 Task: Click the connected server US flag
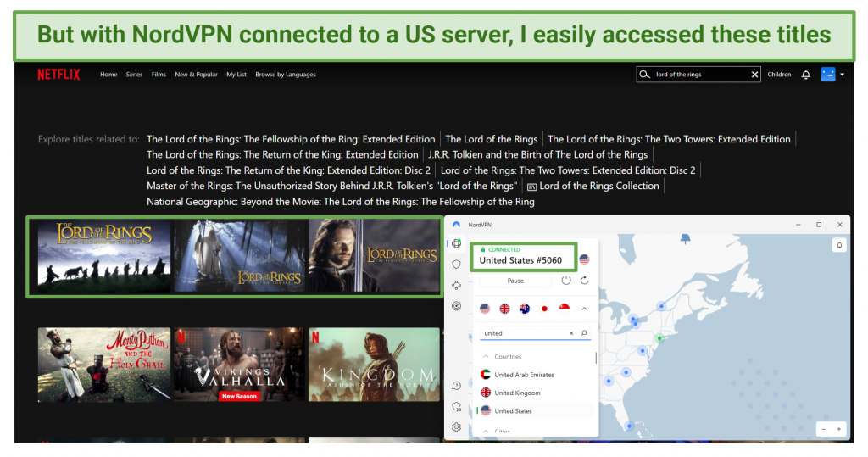pyautogui.click(x=585, y=259)
